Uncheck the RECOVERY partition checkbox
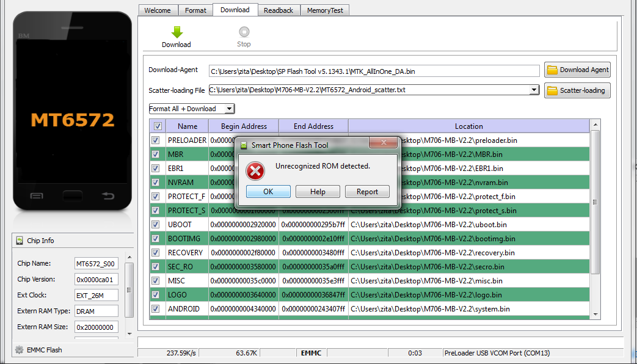 [155, 252]
